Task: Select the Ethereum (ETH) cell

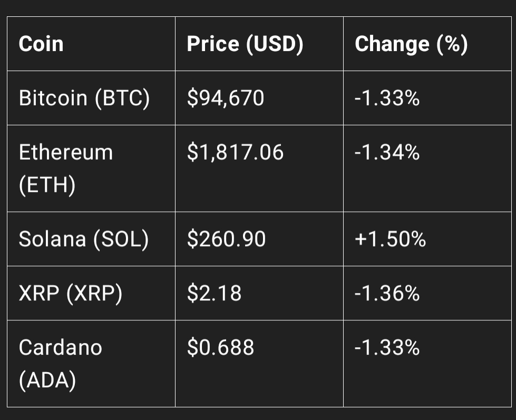Action: (66, 169)
